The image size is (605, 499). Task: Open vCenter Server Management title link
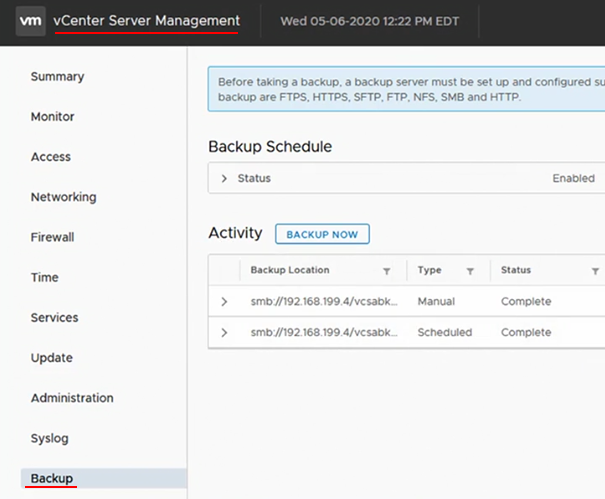[147, 21]
